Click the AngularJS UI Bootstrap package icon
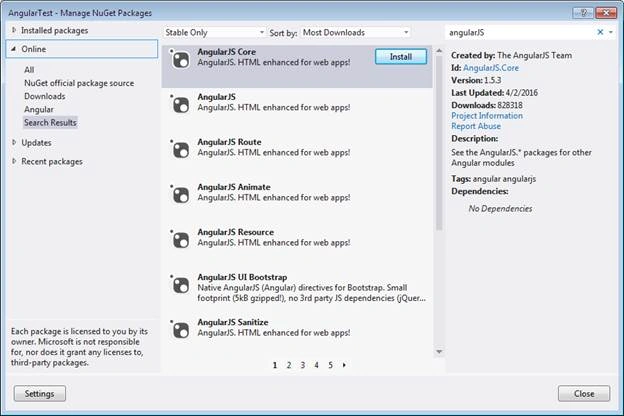Viewport: 624px width, 416px height. (x=181, y=285)
